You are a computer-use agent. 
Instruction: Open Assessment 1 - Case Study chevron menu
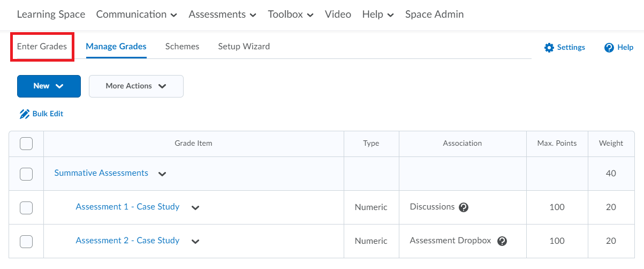(x=195, y=208)
